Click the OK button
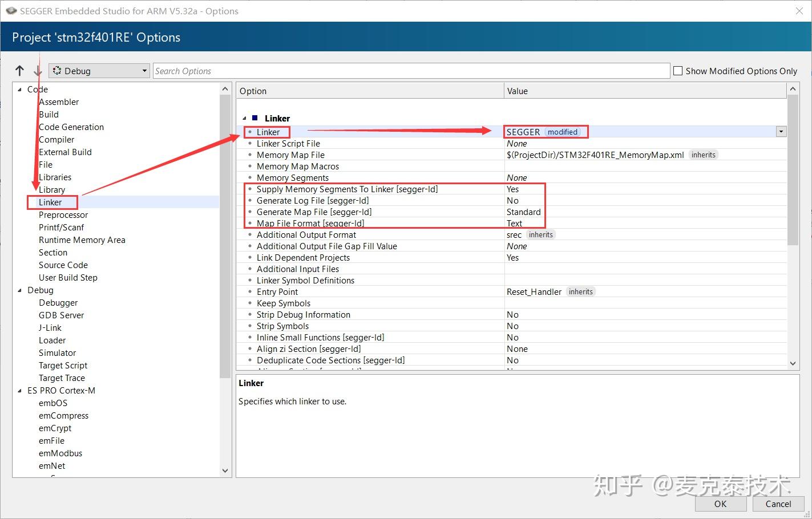This screenshot has width=812, height=519. [x=720, y=504]
